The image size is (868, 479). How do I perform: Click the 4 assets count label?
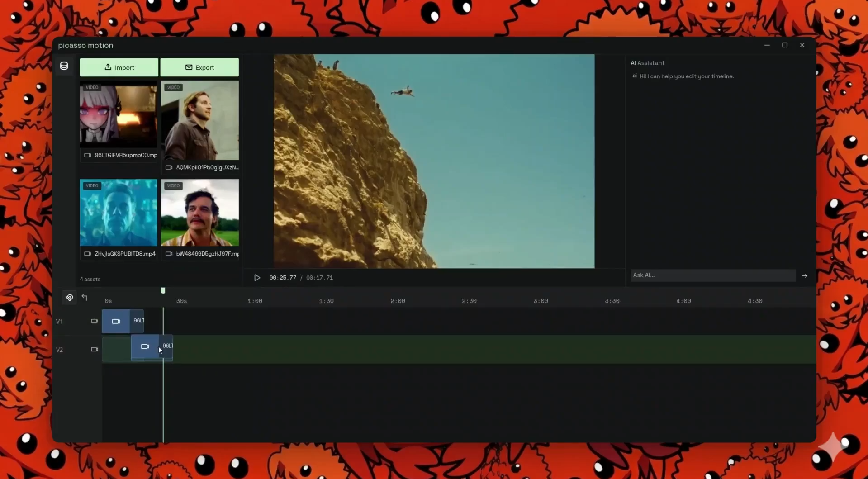[x=90, y=279]
